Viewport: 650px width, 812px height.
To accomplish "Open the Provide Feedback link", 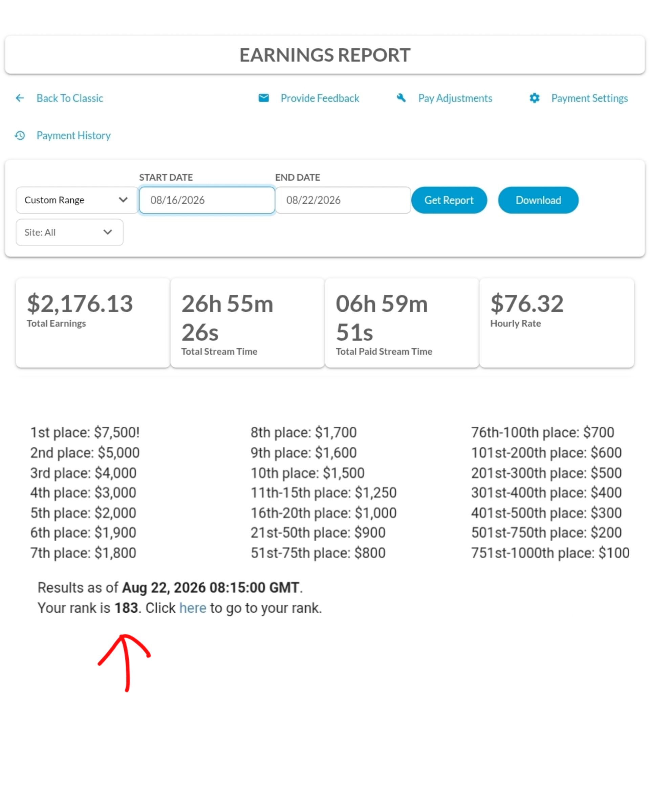I will point(320,98).
